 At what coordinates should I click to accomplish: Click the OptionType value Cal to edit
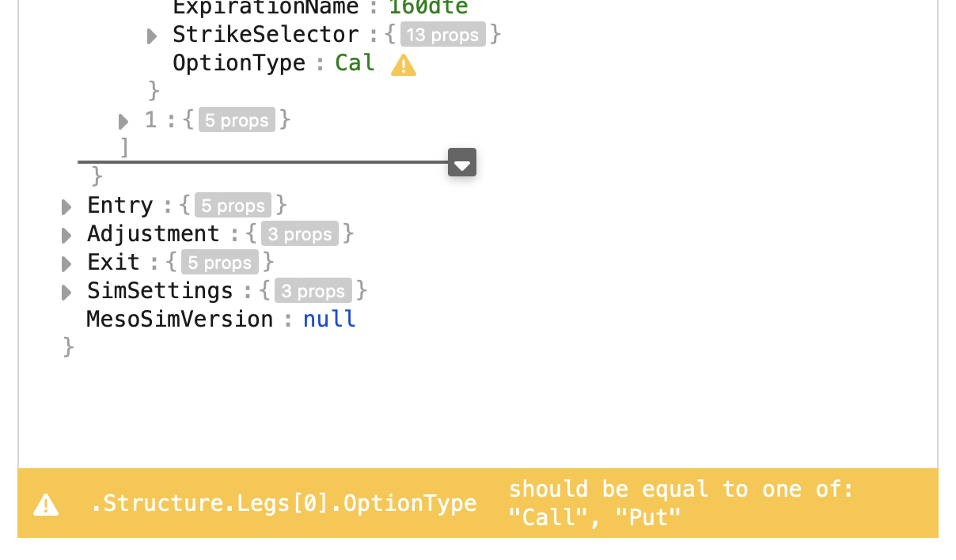355,63
